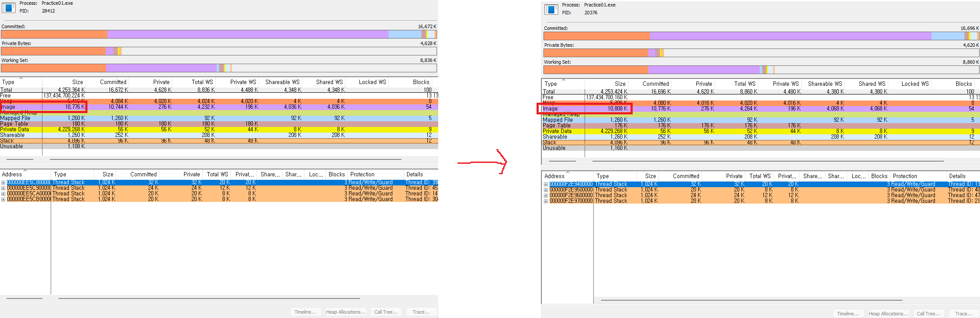Screen dimensions: 980x318
Task: Click the process icon beside PID 20376
Action: click(551, 10)
